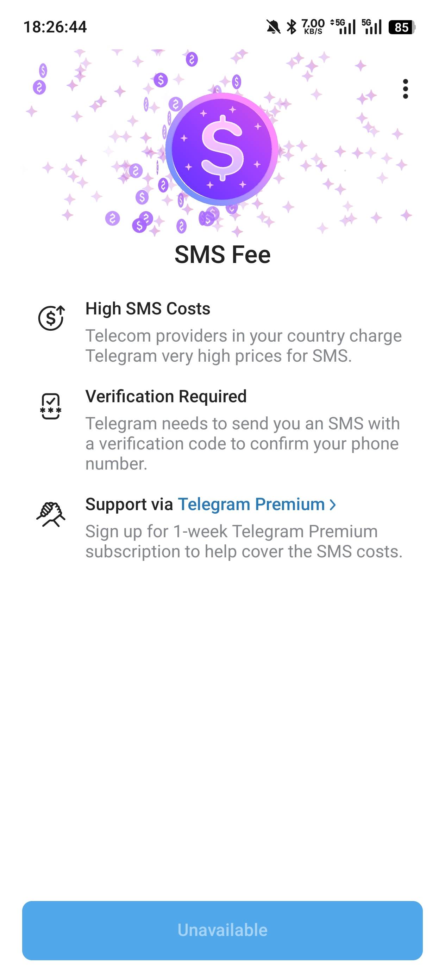
Task: Tap the first 5G signal strength icon
Action: [x=343, y=27]
